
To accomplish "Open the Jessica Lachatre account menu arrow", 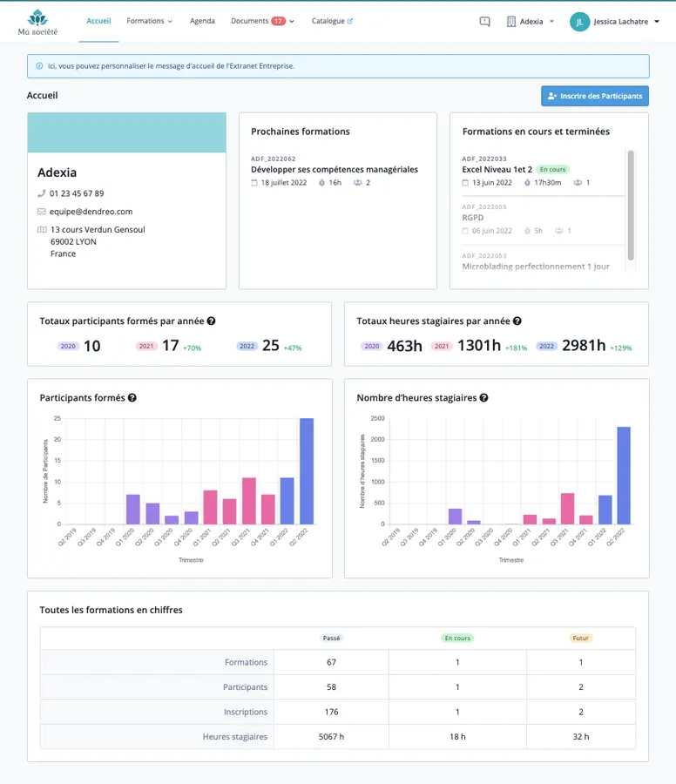I will click(657, 22).
